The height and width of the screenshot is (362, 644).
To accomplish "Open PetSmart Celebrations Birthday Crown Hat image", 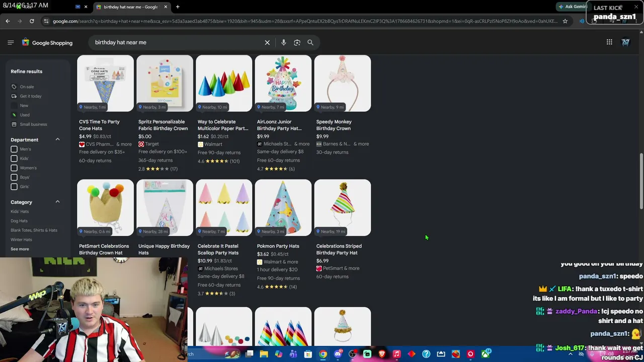I will [x=105, y=208].
